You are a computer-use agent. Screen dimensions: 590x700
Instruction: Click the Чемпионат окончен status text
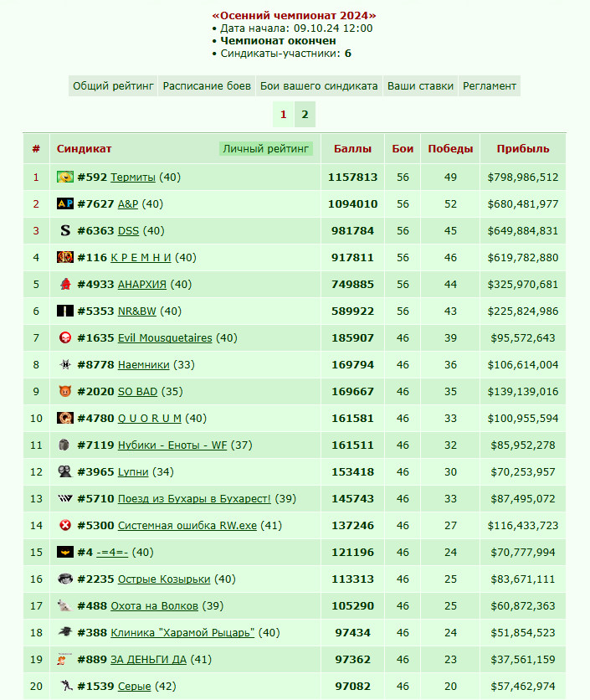tap(278, 41)
